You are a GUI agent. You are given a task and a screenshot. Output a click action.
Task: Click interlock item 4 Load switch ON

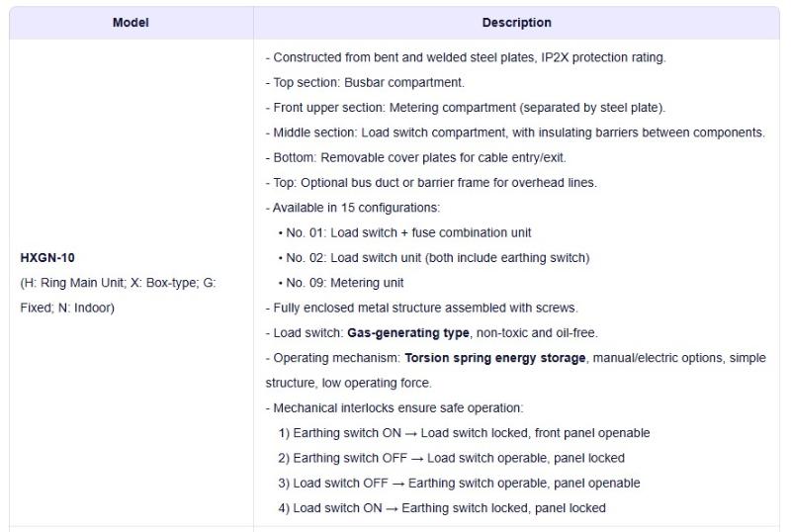[x=442, y=508]
